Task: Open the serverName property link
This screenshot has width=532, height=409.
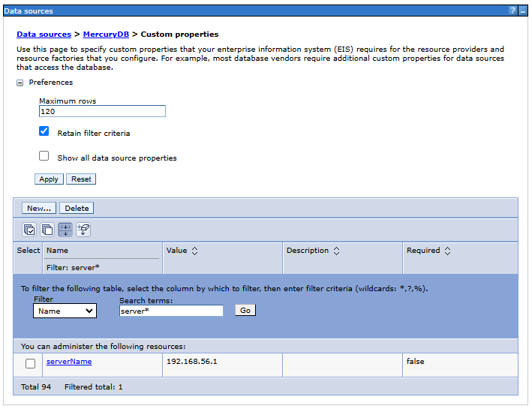Action: click(69, 362)
